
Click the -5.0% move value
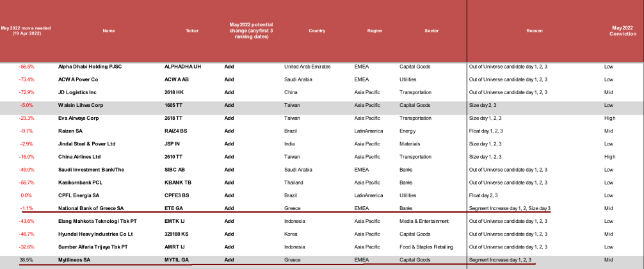26,105
